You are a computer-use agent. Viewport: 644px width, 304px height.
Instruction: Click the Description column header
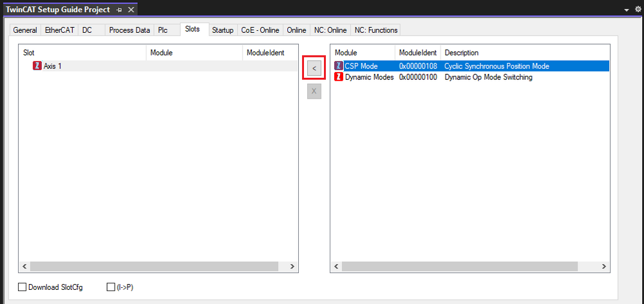[x=525, y=53]
